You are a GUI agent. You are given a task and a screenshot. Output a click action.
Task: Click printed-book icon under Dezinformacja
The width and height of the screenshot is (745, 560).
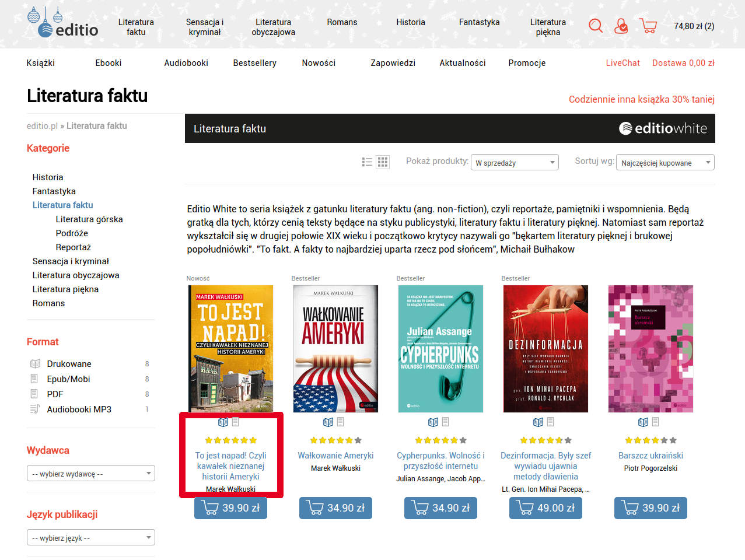tap(538, 422)
